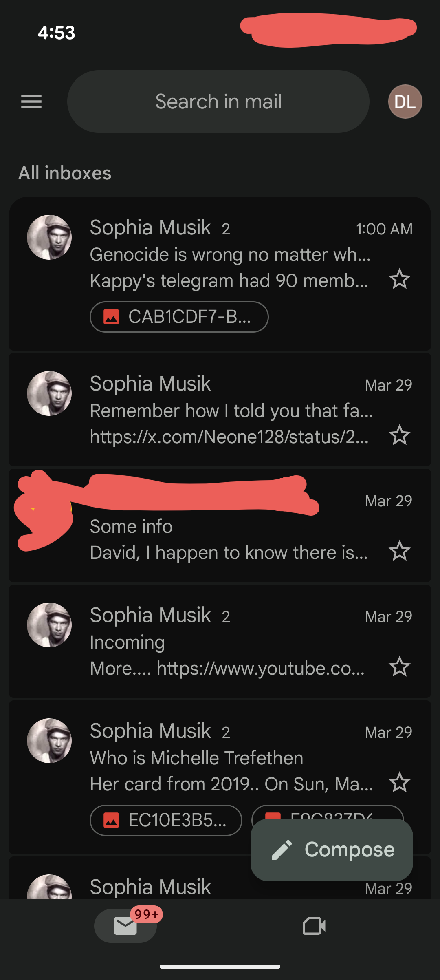Star the 'Incoming' email
The image size is (440, 980).
[399, 667]
